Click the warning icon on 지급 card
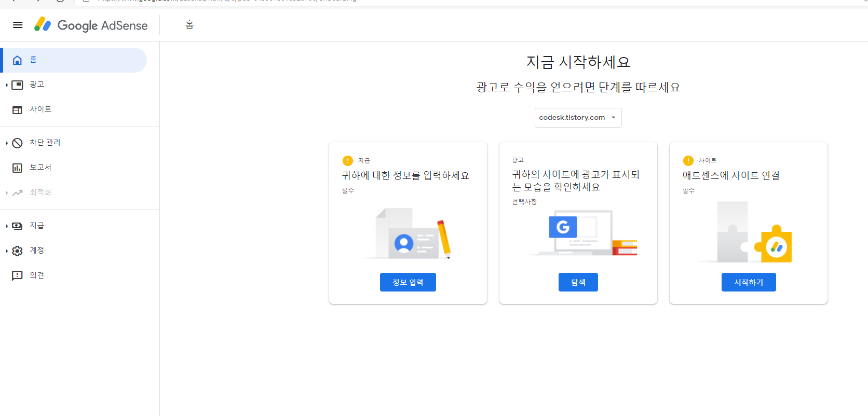868x416 pixels. point(348,161)
